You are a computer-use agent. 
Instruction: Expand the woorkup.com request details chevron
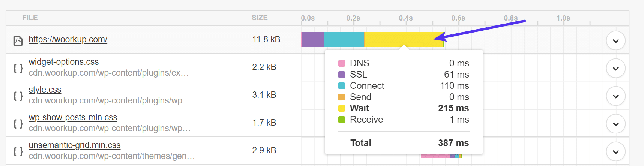[x=615, y=40]
